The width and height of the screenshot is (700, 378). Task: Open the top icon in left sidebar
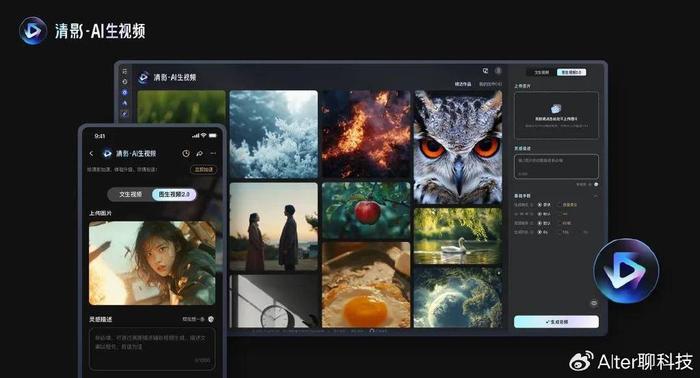[125, 71]
